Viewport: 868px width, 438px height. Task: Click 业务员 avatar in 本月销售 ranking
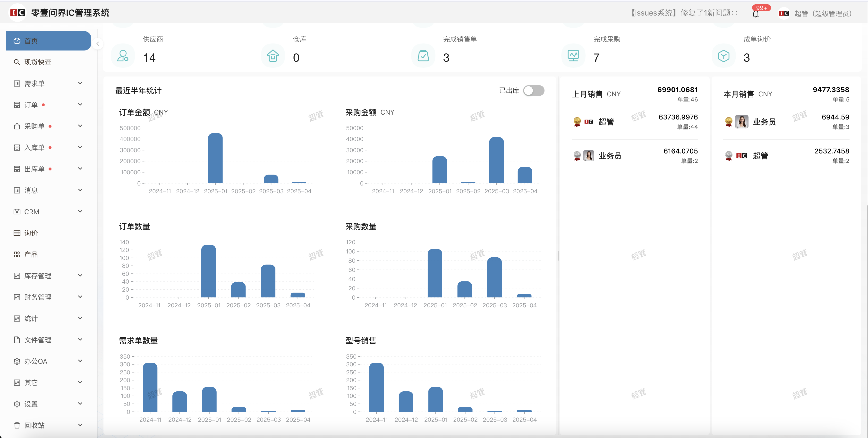pyautogui.click(x=741, y=122)
